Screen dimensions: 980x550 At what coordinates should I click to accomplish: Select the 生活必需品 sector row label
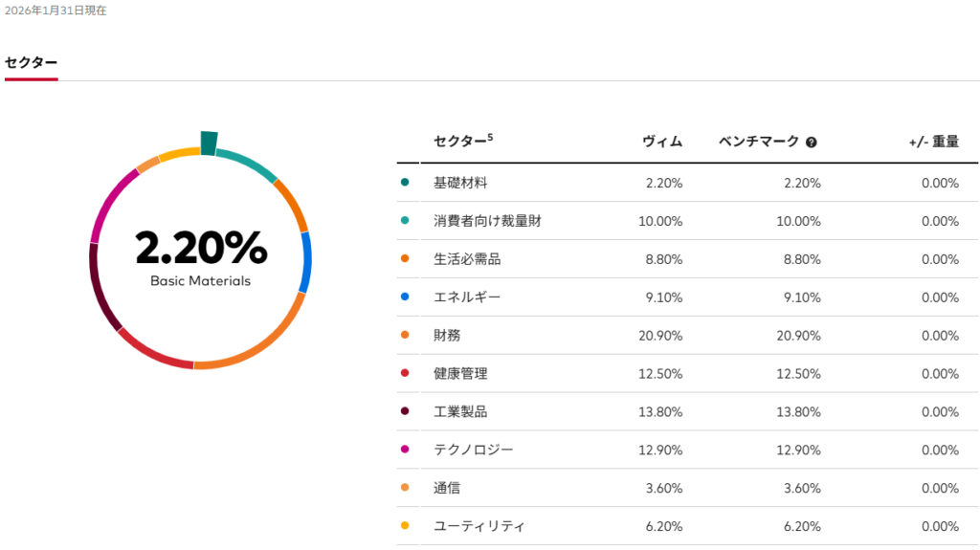click(467, 259)
